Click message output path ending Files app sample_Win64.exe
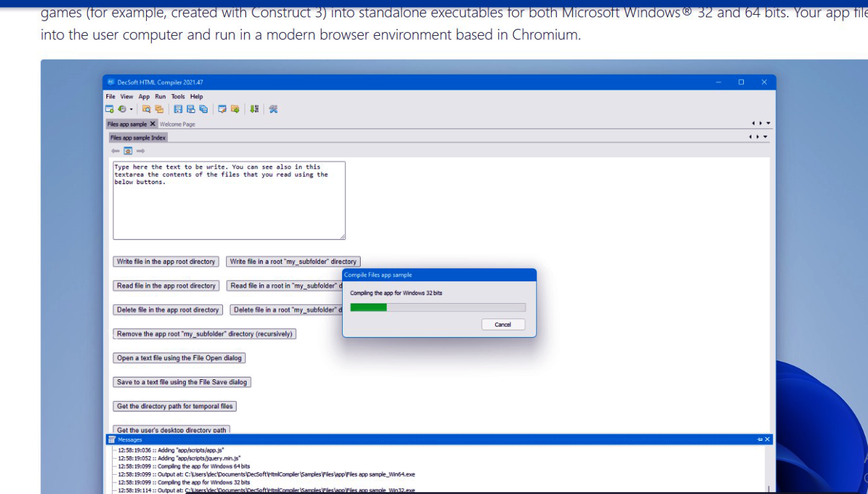 pos(266,475)
